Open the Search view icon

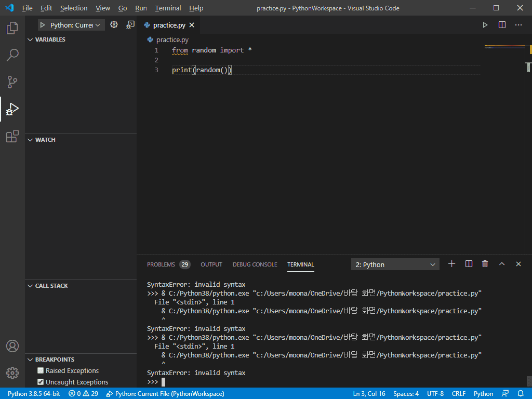pos(12,55)
